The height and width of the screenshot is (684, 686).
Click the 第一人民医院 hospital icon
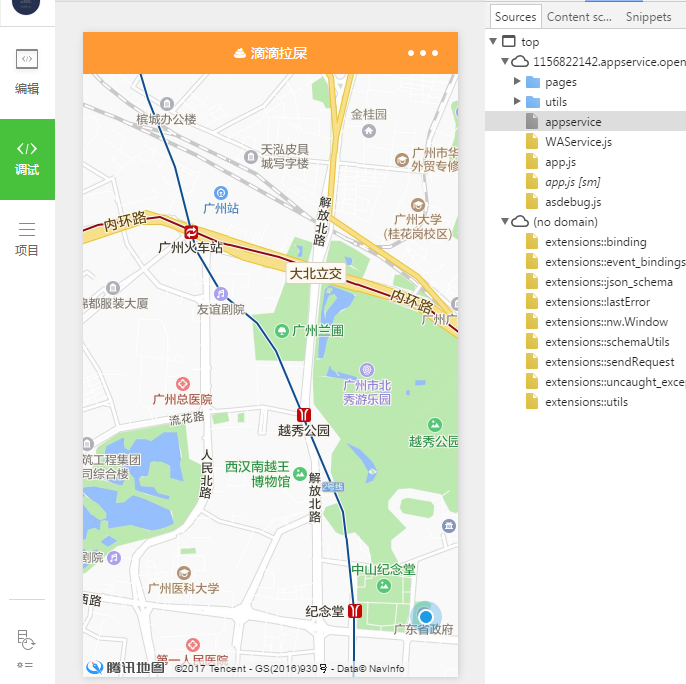(x=193, y=645)
